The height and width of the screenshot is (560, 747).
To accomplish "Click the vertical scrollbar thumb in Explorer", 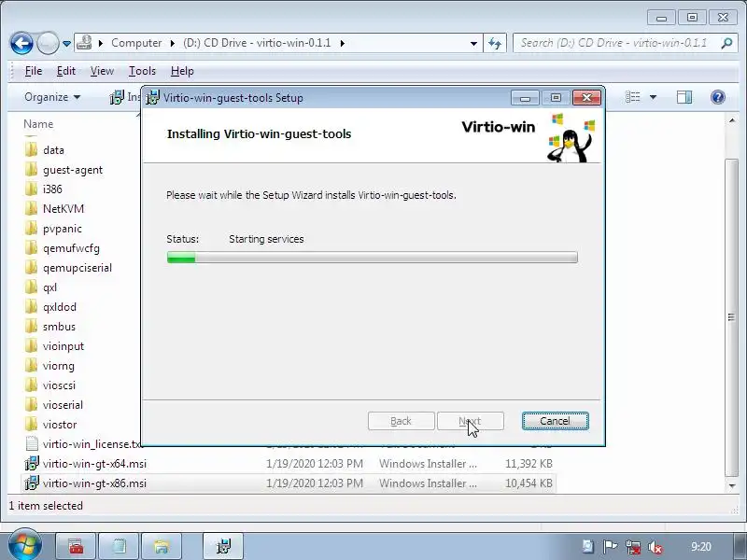I will [x=732, y=317].
